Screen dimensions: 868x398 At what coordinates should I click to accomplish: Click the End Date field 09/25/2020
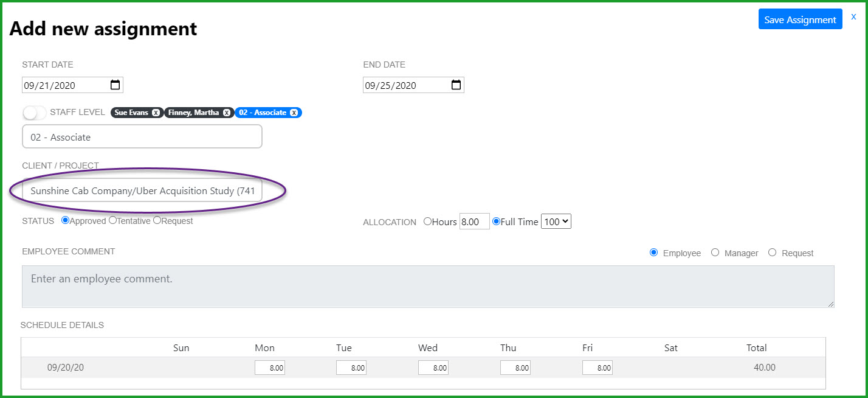click(x=413, y=85)
